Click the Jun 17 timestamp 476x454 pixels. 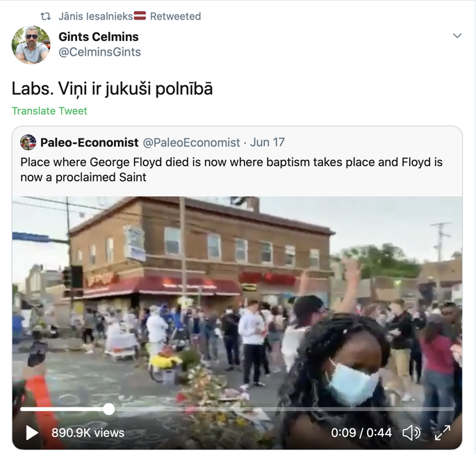click(x=267, y=143)
